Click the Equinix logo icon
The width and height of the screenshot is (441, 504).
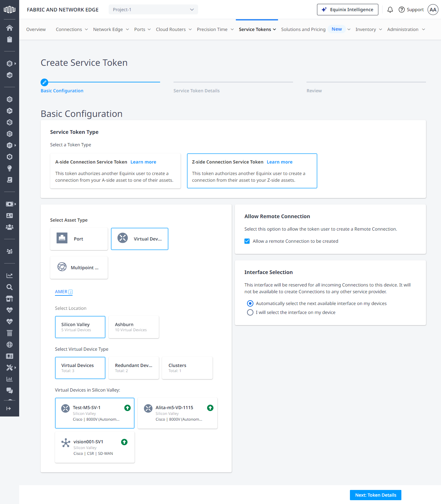pyautogui.click(x=10, y=10)
